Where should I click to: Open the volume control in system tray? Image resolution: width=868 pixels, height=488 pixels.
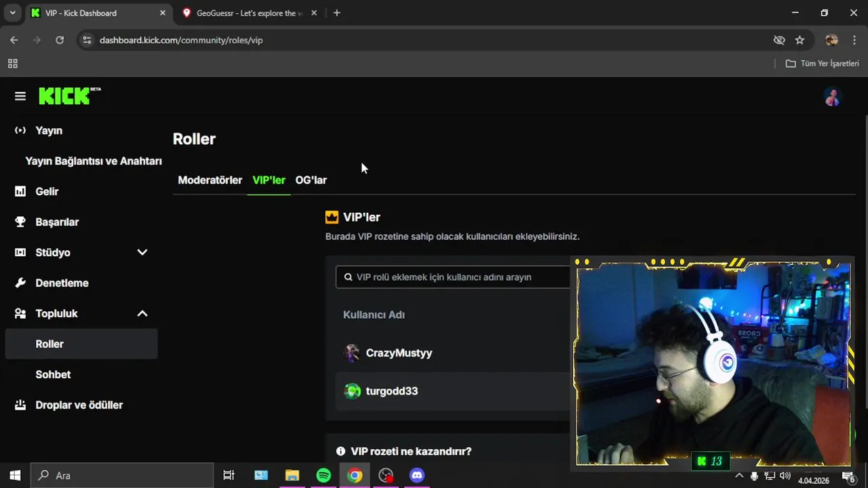tap(785, 476)
